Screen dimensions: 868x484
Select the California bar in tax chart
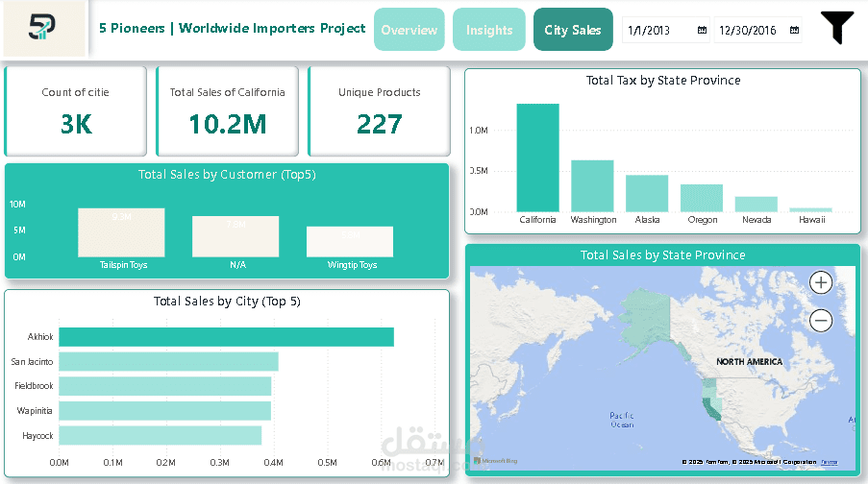click(x=537, y=157)
